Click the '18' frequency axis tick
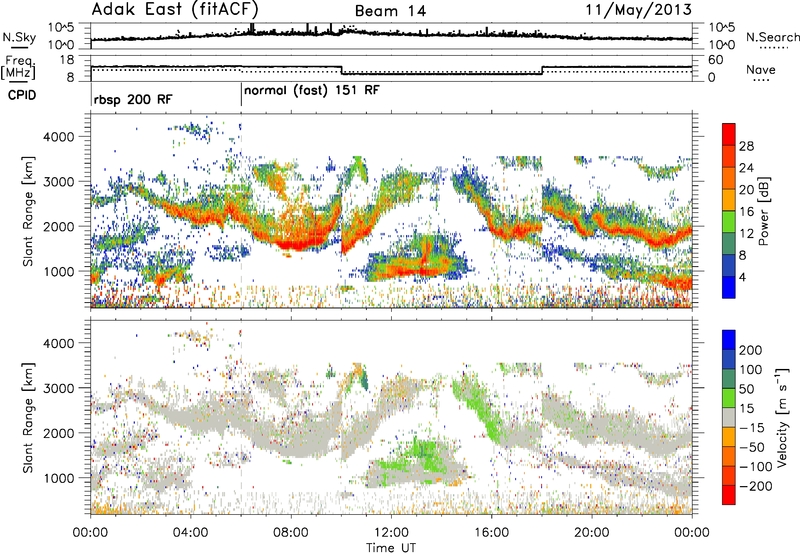The image size is (800, 554). click(x=66, y=60)
